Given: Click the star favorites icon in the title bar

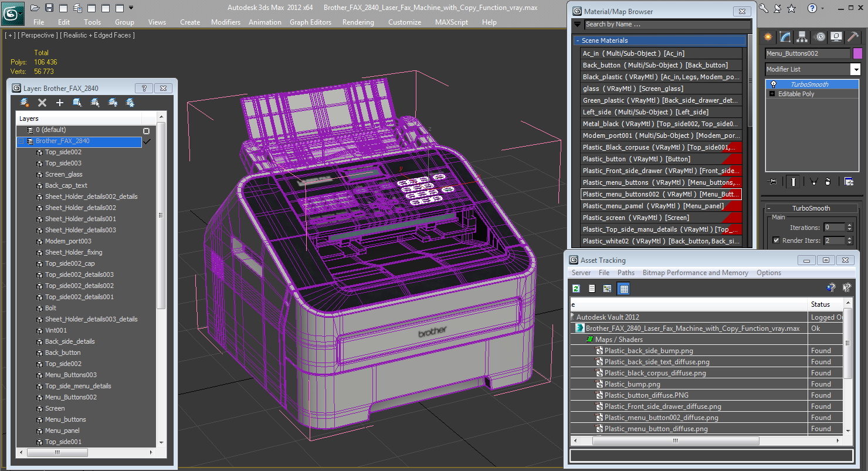Looking at the screenshot, I should (792, 8).
